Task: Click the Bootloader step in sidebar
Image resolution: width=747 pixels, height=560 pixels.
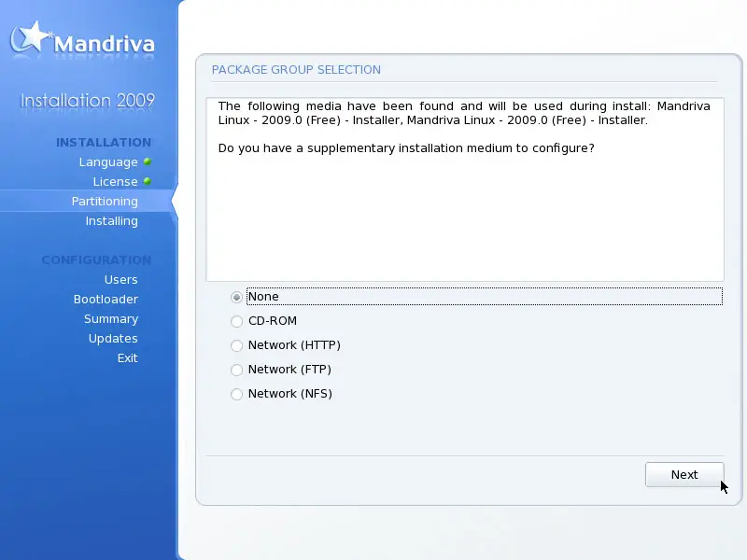Action: (x=106, y=299)
